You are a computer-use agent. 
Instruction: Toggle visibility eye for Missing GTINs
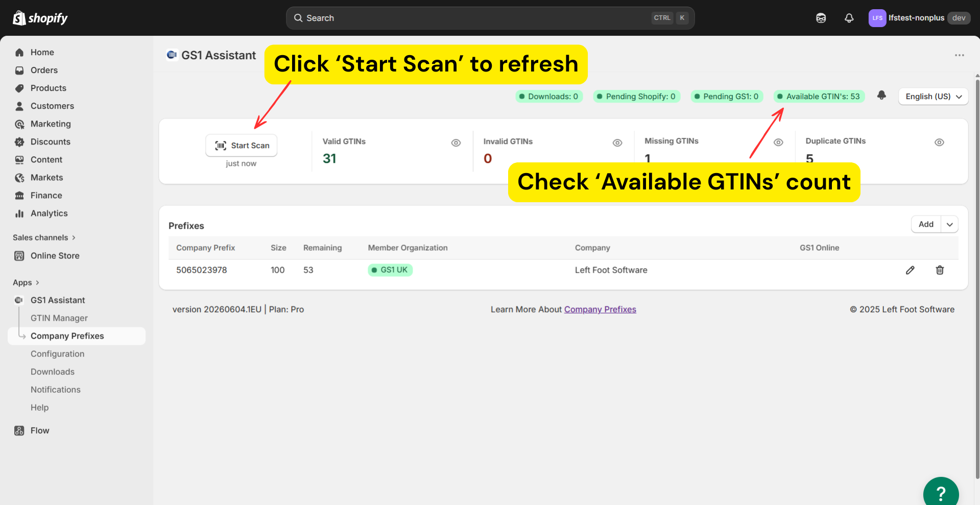tap(778, 142)
